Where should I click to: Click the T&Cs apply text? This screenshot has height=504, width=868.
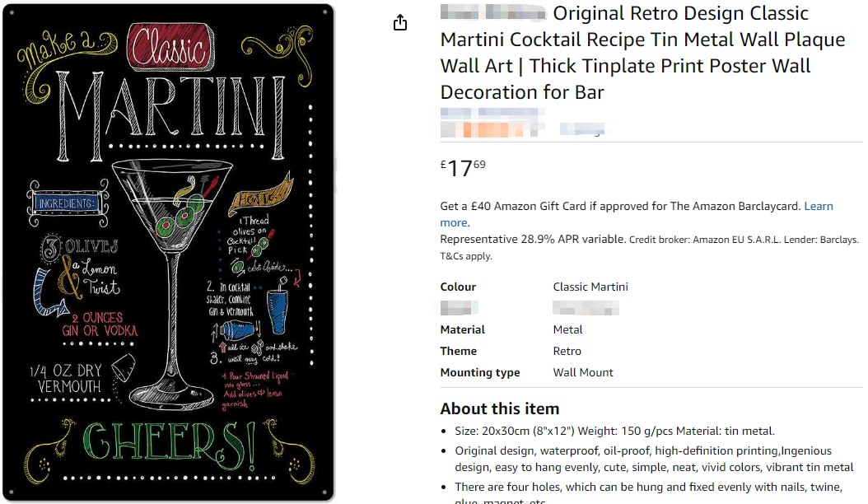(x=466, y=256)
